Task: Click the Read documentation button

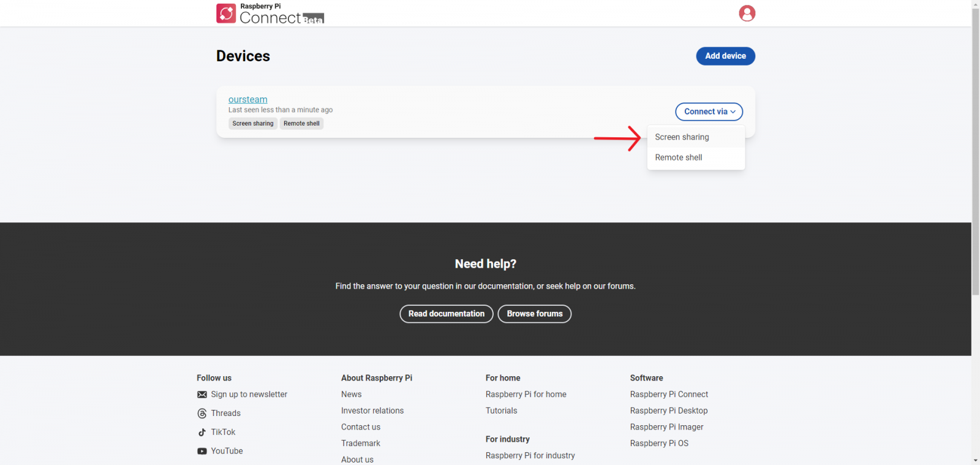Action: (x=447, y=314)
